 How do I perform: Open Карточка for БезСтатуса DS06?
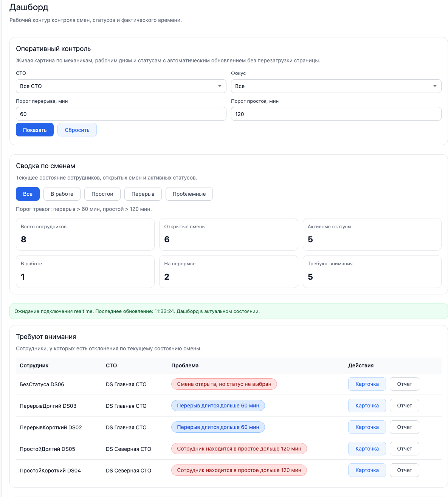pyautogui.click(x=367, y=384)
